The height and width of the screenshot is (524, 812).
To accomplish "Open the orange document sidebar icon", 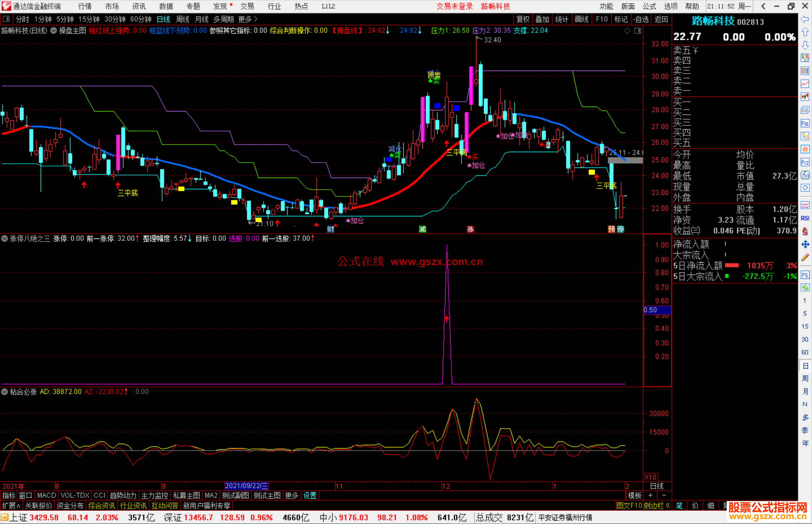I will [x=805, y=149].
